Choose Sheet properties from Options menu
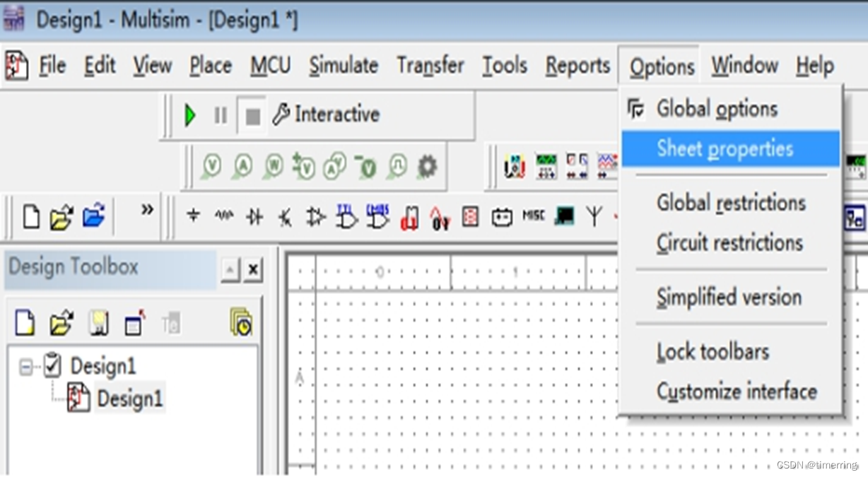The image size is (868, 477). 731,148
